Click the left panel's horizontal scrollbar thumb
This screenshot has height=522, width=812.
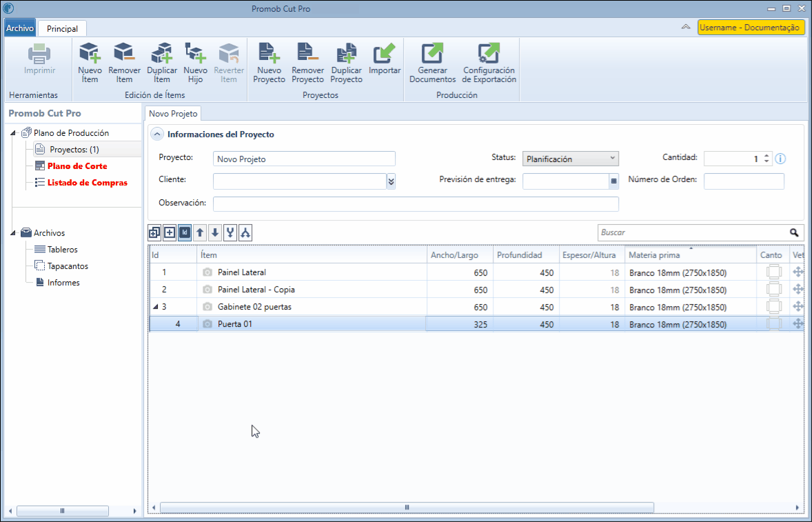click(63, 511)
